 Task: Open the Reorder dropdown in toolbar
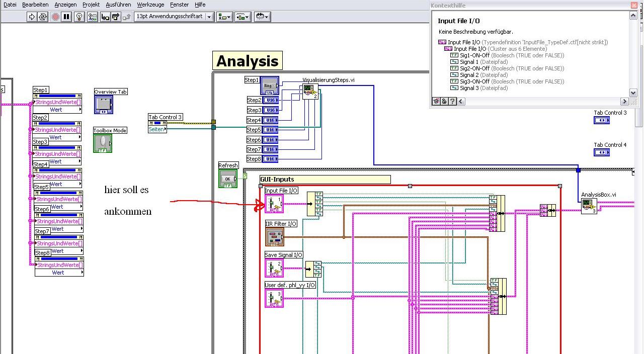tap(262, 17)
